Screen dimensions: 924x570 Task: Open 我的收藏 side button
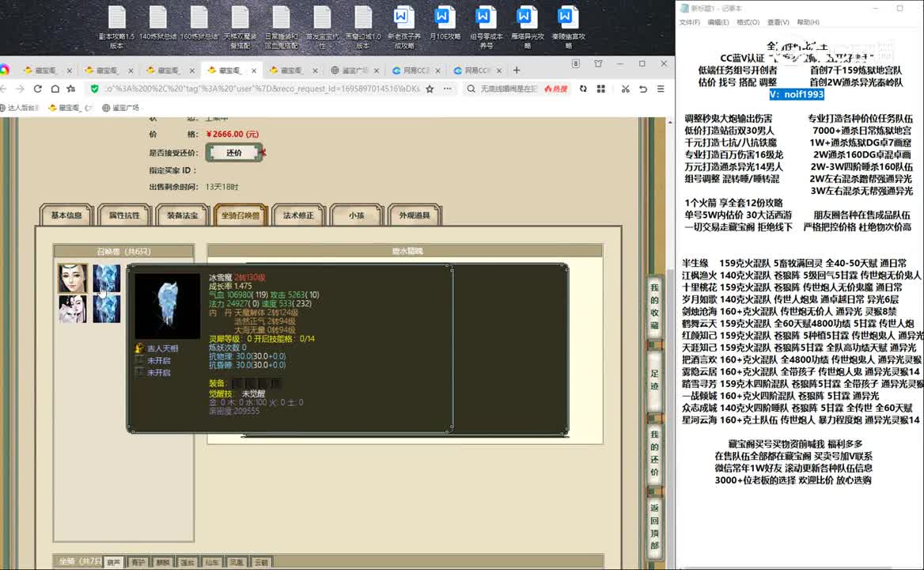click(654, 306)
